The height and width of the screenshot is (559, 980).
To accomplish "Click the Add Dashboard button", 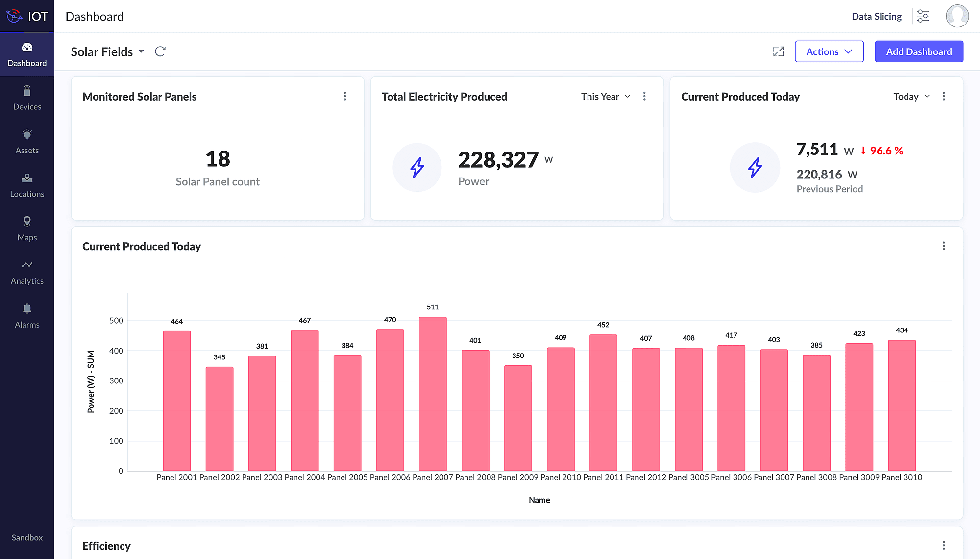I will click(x=919, y=51).
